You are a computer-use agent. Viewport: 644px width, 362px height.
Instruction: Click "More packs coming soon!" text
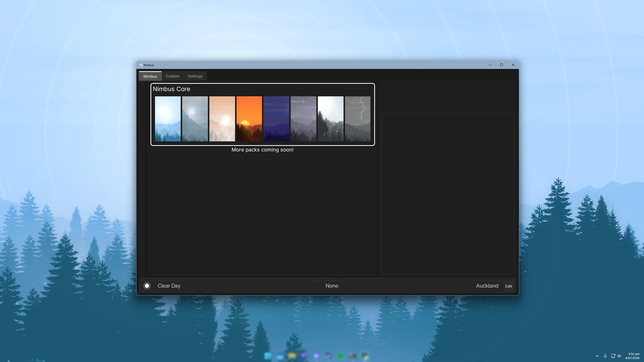tap(262, 150)
